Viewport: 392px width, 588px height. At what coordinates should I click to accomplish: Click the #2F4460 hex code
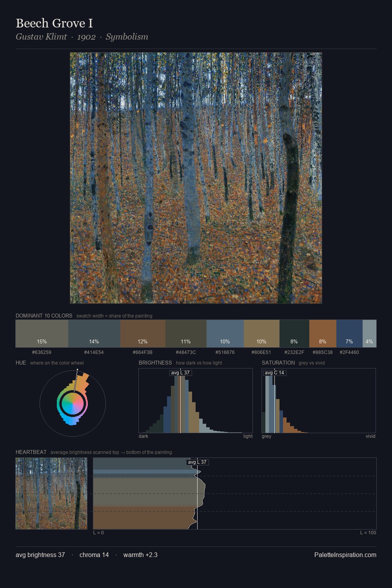click(349, 352)
